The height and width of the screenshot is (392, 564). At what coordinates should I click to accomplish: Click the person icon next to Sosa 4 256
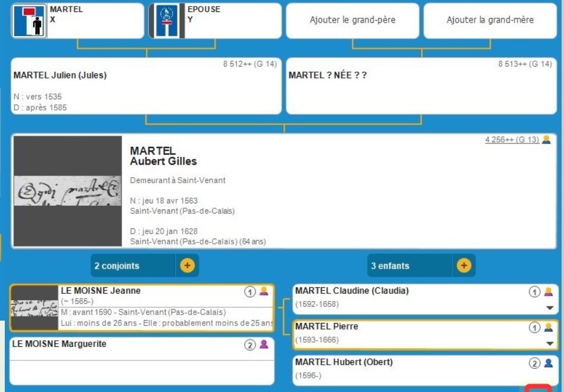[546, 140]
